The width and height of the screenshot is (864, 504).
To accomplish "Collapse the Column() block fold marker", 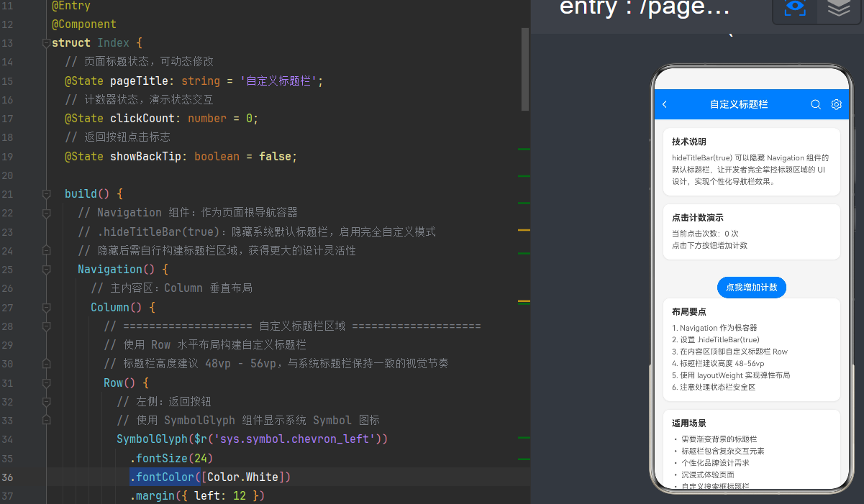I will (x=46, y=307).
